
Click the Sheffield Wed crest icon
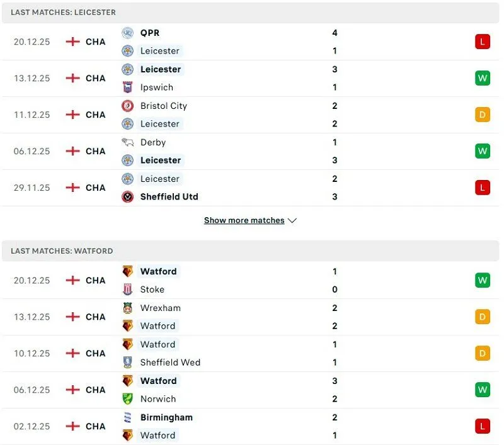[128, 362]
